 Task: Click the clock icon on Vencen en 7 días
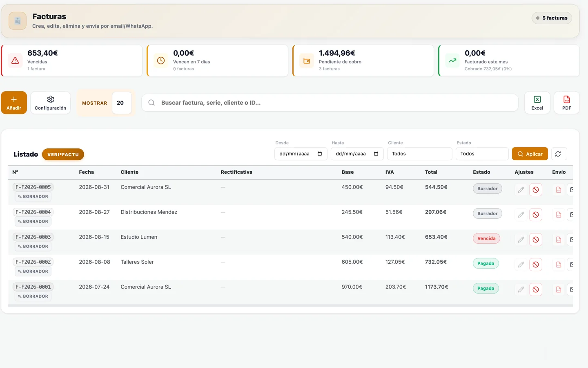[161, 61]
